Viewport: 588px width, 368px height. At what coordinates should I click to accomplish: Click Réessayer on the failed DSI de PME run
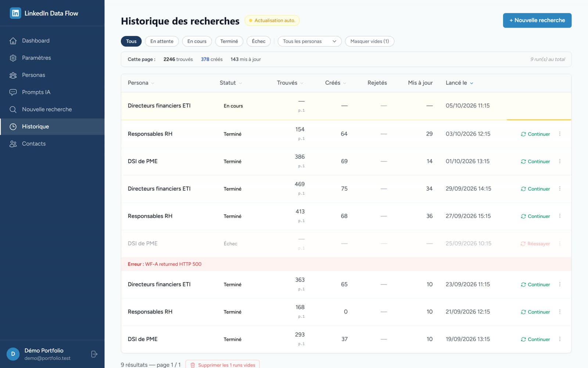tap(535, 244)
